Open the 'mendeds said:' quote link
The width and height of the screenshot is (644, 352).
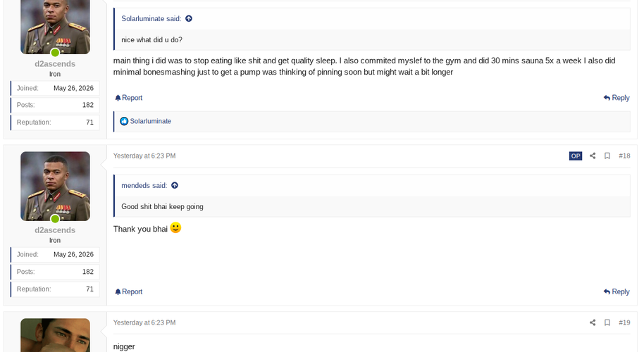[x=144, y=185]
